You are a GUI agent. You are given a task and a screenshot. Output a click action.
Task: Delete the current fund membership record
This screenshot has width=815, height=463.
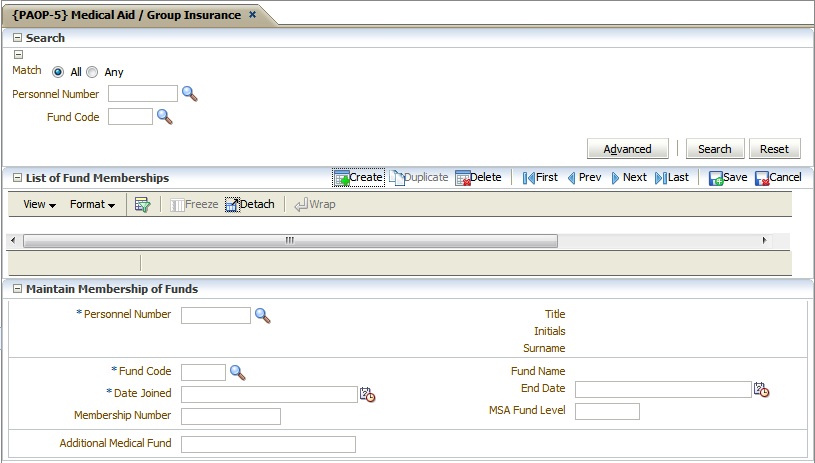click(x=478, y=177)
